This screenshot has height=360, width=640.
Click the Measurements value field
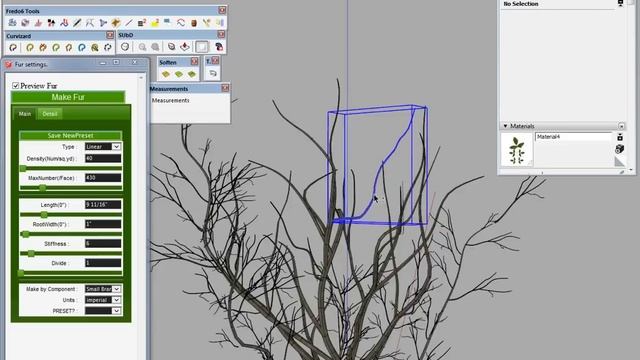coord(190,108)
